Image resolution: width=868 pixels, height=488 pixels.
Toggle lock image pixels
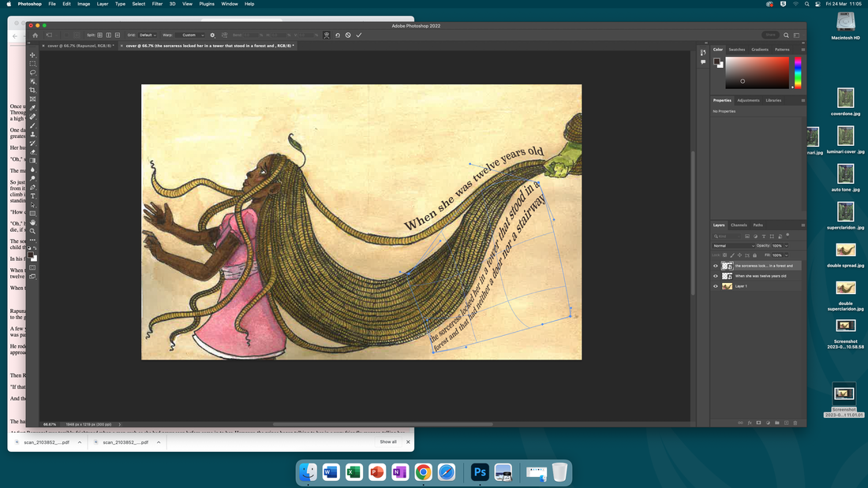(732, 255)
